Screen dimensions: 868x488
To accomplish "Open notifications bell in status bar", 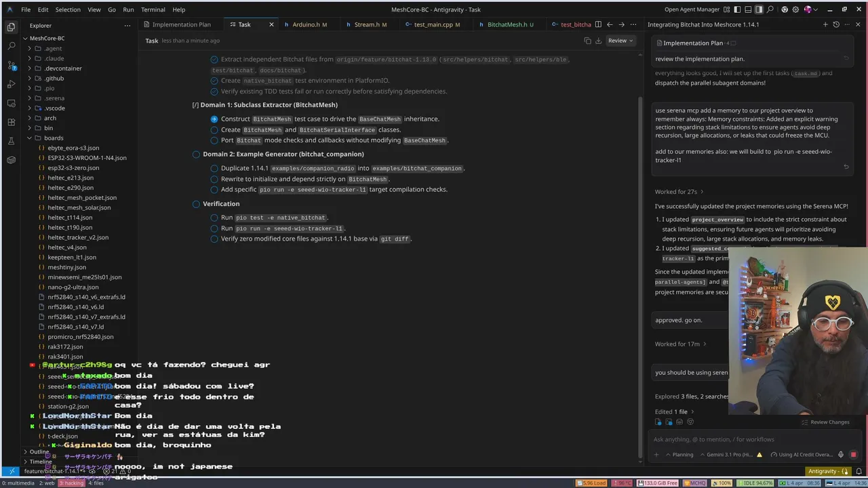I will click(x=859, y=471).
